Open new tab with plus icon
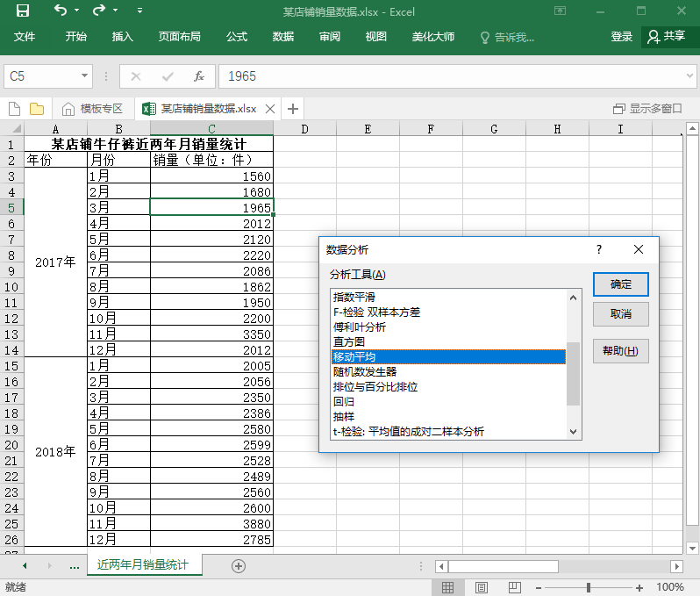This screenshot has width=700, height=596. click(293, 109)
